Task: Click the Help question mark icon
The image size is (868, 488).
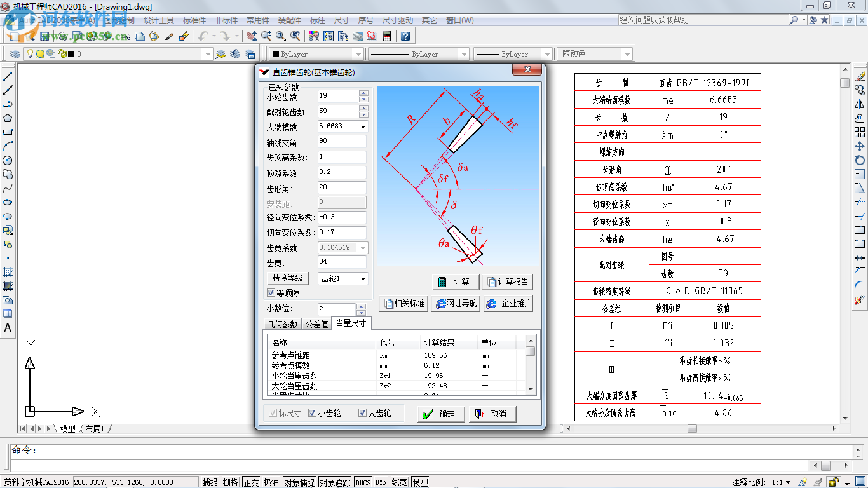Action: tap(405, 36)
